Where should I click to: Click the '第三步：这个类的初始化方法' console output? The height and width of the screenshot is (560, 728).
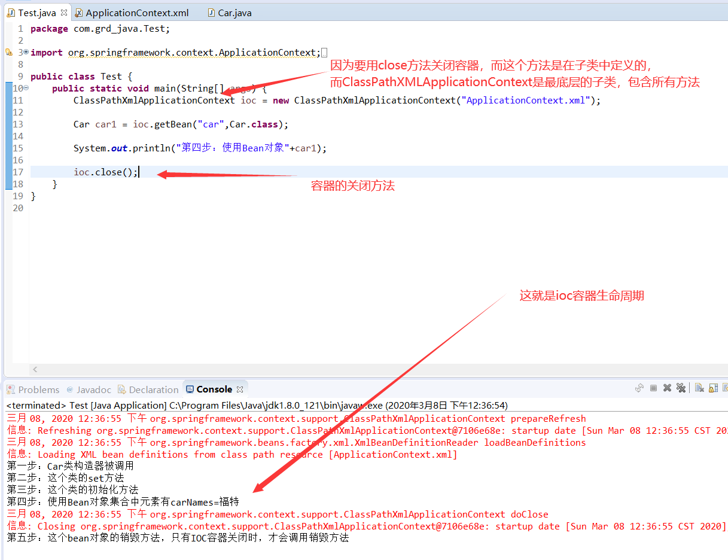pyautogui.click(x=72, y=489)
